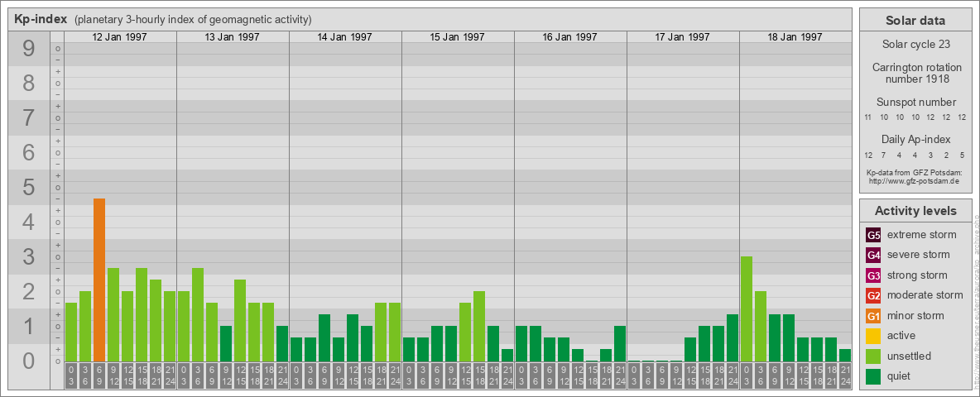Click the Kp scale number 3
The height and width of the screenshot is (397, 980).
coord(29,256)
